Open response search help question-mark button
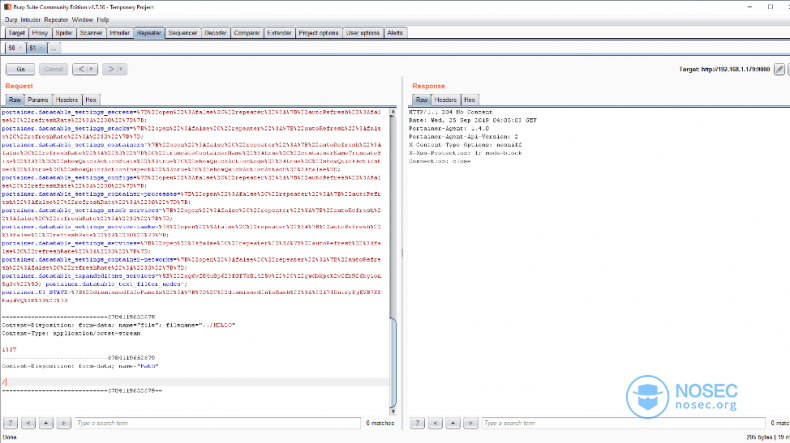 (x=417, y=423)
